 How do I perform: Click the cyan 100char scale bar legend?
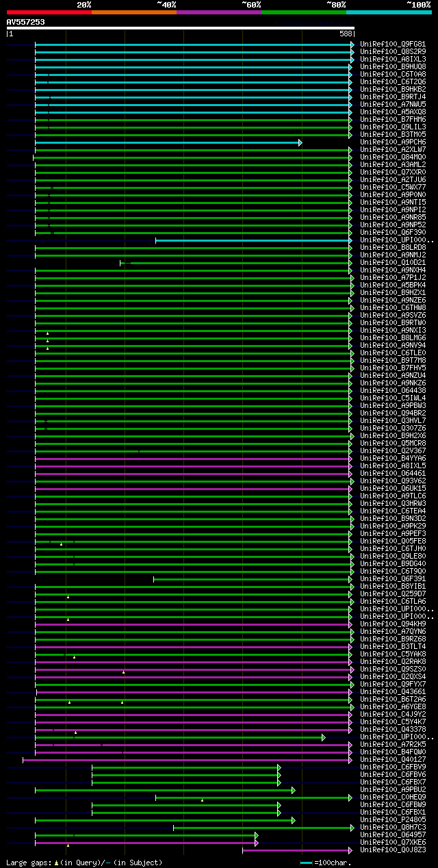click(306, 863)
